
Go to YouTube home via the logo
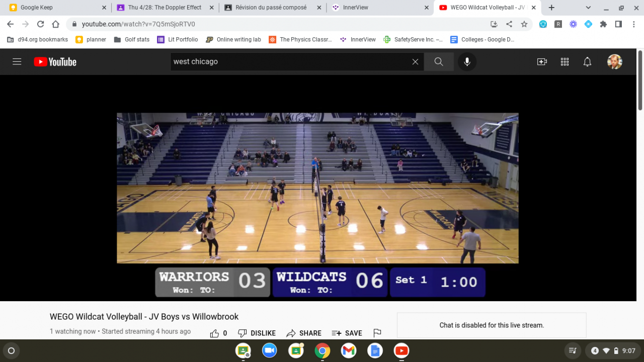55,62
